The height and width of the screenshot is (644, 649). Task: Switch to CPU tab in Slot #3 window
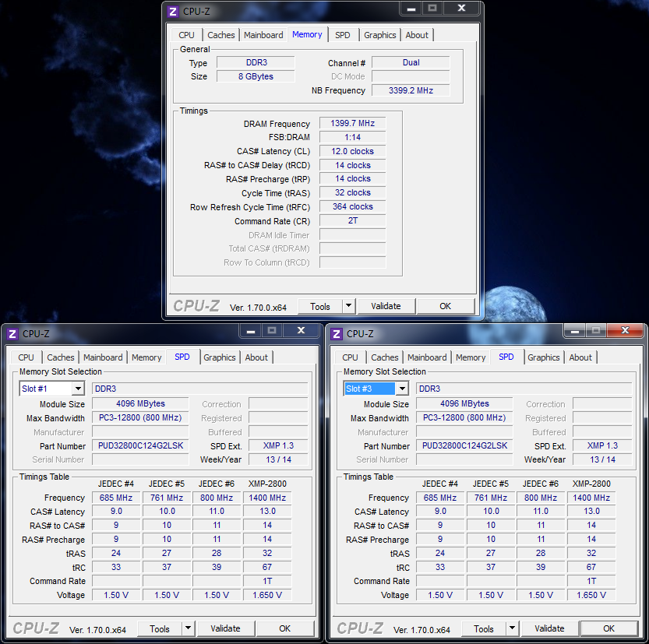point(350,357)
